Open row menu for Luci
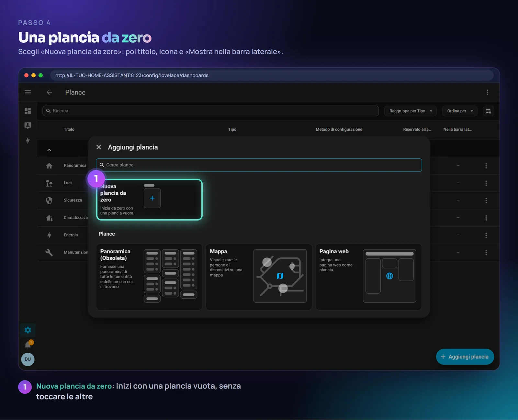 point(486,183)
